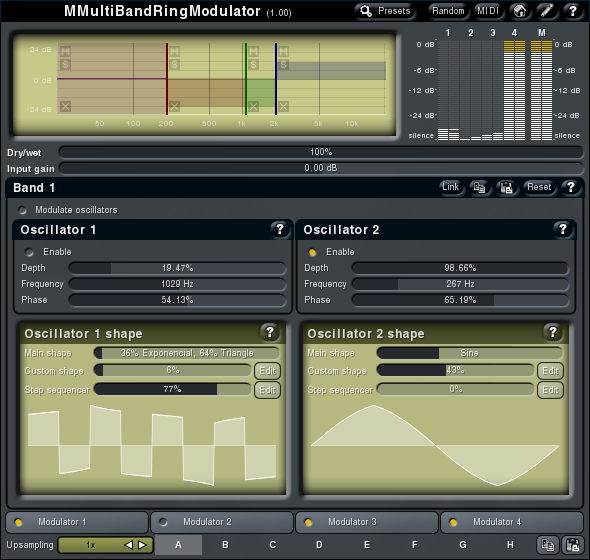Mute band 3 with M icon in graph

[254, 51]
